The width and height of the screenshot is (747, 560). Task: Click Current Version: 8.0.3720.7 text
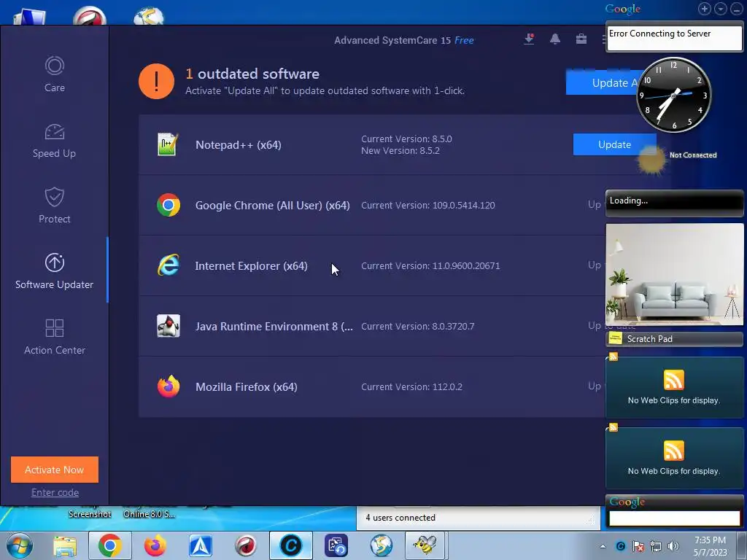418,326
